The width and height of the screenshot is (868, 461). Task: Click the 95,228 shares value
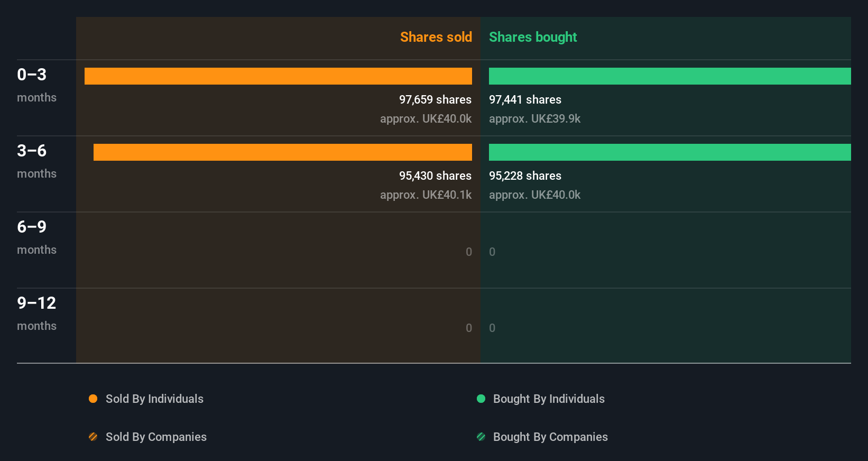coord(525,176)
